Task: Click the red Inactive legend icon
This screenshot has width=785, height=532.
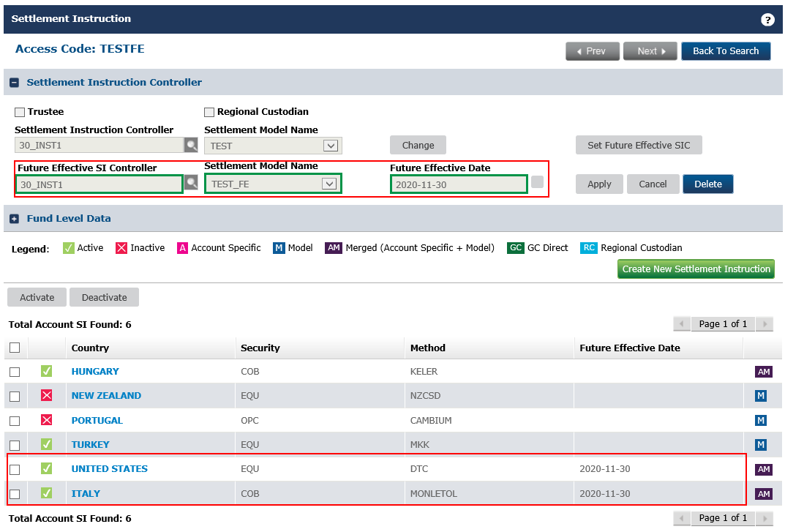Action: (121, 248)
